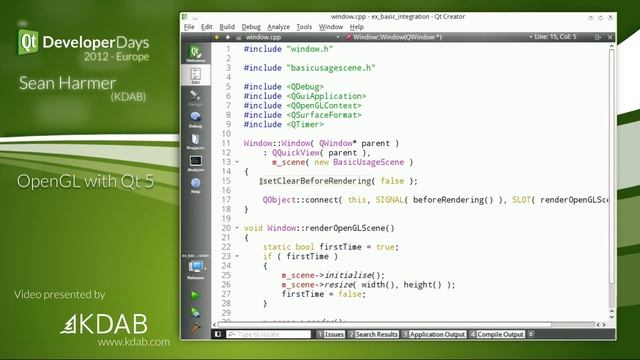Click "basicusagescene.h" include on line 3
Viewport: 640px width, 360px height.
pyautogui.click(x=331, y=68)
